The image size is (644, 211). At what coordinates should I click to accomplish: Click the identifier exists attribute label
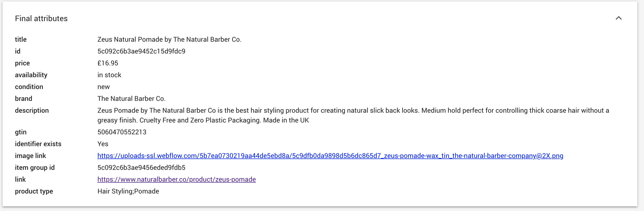click(38, 144)
